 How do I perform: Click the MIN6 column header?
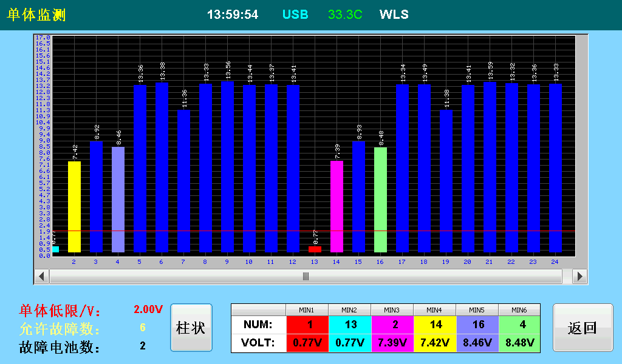click(519, 310)
